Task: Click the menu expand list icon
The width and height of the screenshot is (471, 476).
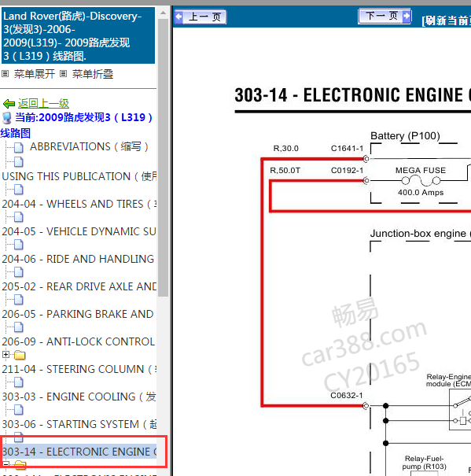Action: [x=6, y=73]
